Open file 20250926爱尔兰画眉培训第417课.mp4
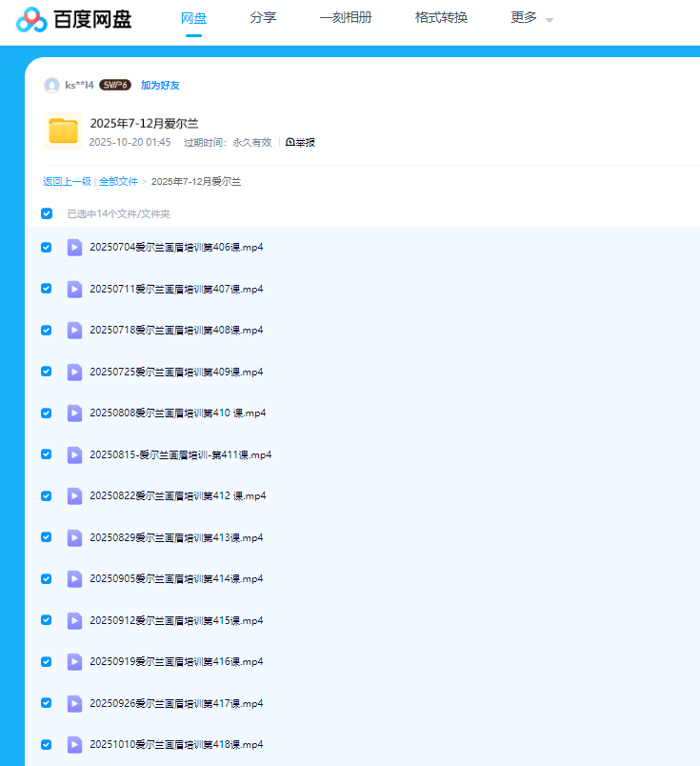 click(176, 703)
